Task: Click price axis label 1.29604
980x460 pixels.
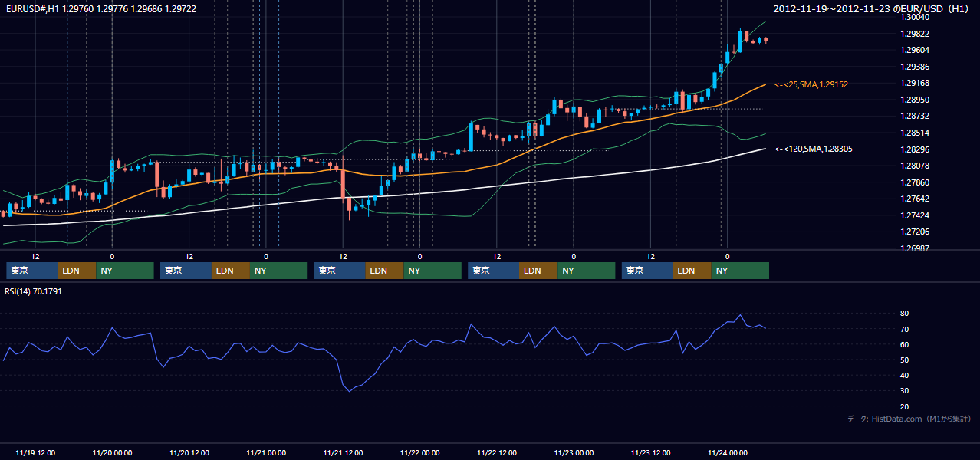Action: [x=916, y=50]
